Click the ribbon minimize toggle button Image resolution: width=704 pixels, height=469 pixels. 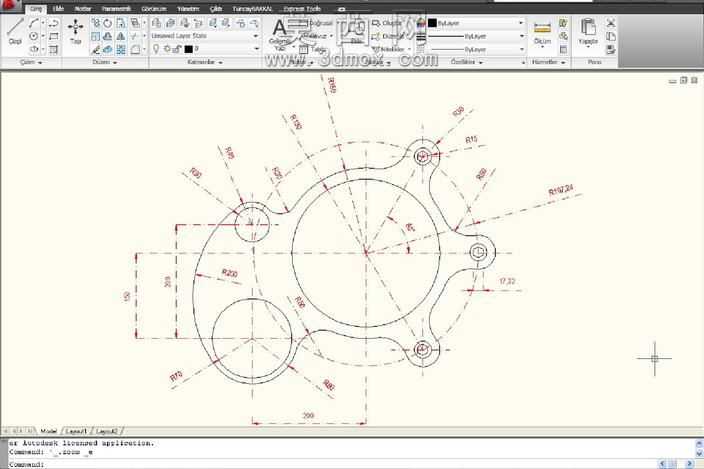(342, 9)
